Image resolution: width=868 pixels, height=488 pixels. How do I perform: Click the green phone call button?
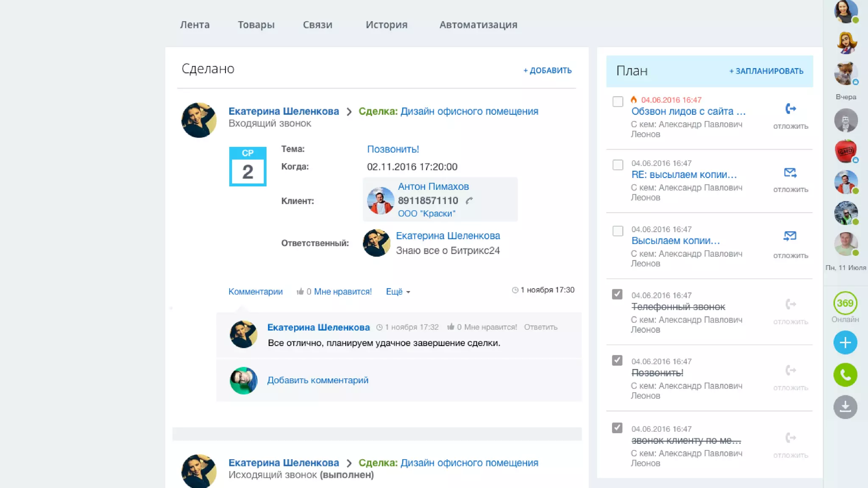coord(845,374)
